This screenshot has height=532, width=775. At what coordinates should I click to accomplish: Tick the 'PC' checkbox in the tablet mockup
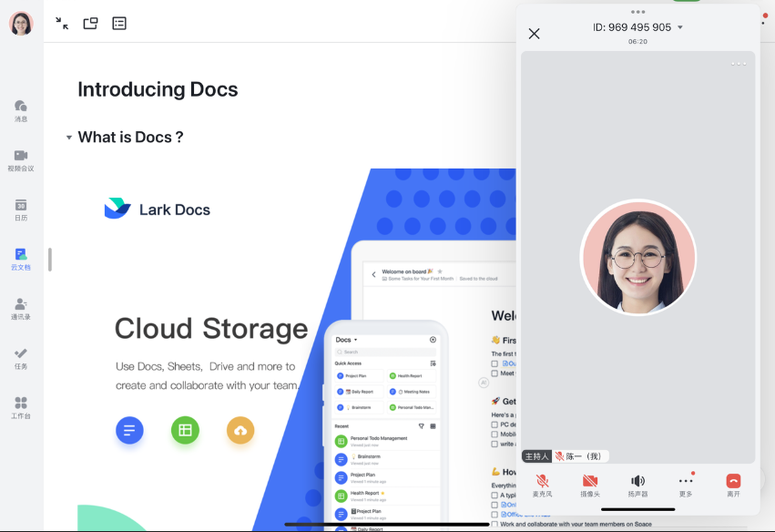(x=495, y=425)
